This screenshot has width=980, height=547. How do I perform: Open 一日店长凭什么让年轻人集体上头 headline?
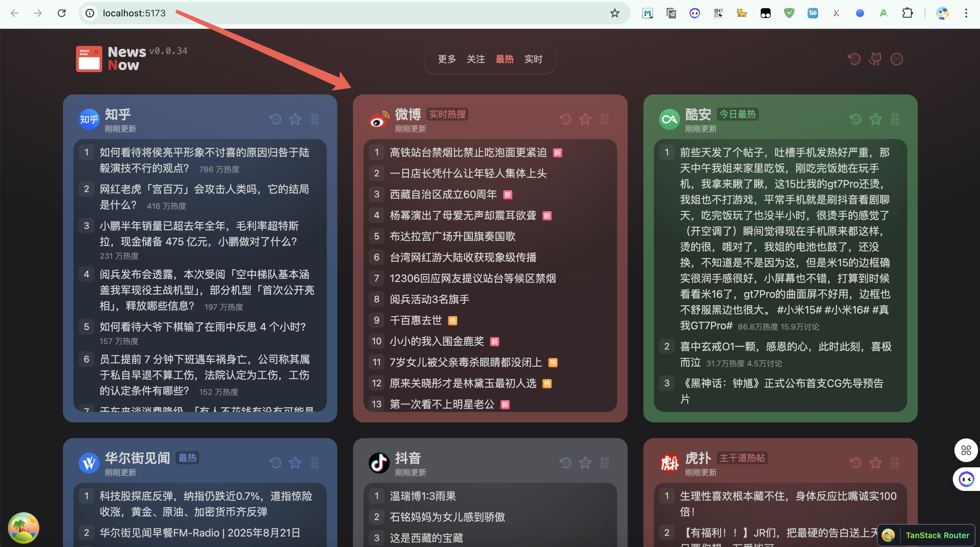tap(468, 173)
